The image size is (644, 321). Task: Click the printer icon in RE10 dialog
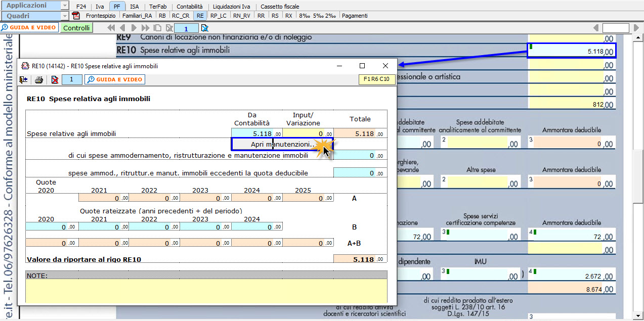point(39,80)
